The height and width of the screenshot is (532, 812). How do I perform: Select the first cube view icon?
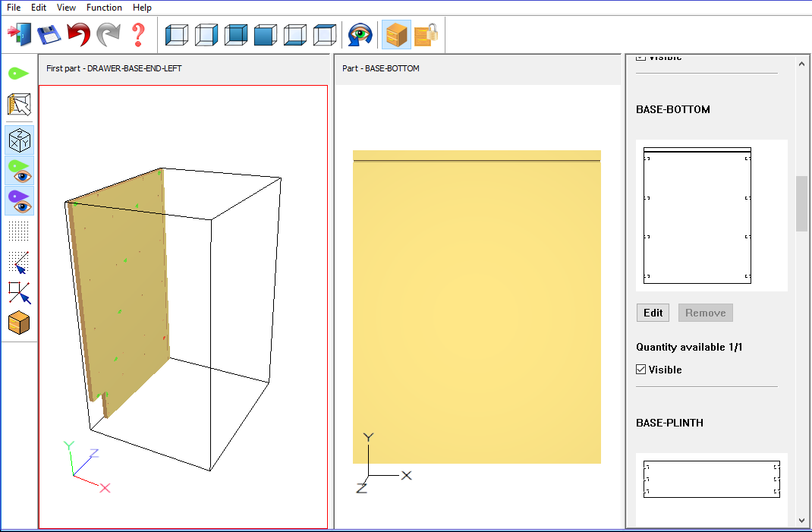[x=177, y=35]
